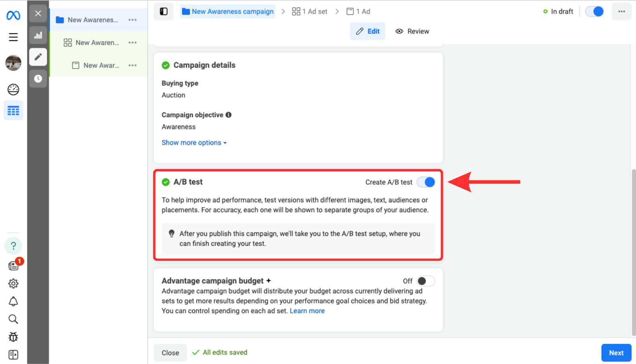636x364 pixels.
Task: Open the campaigns table grid icon
Action: 13,110
